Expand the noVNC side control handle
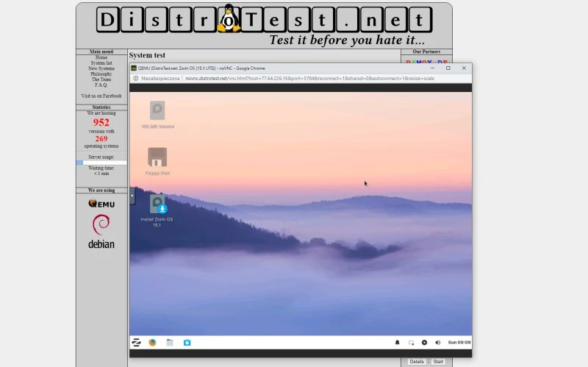Viewport: 588px width, 367px height. pos(132,196)
